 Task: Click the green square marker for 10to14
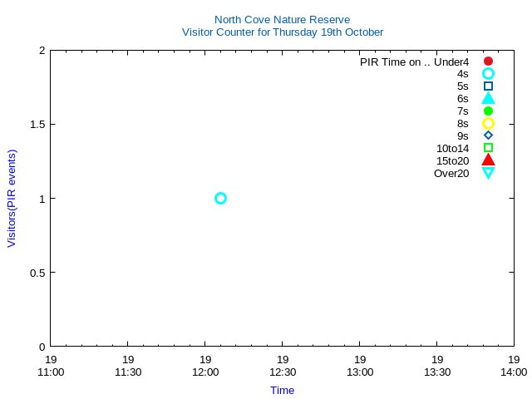pyautogui.click(x=488, y=148)
